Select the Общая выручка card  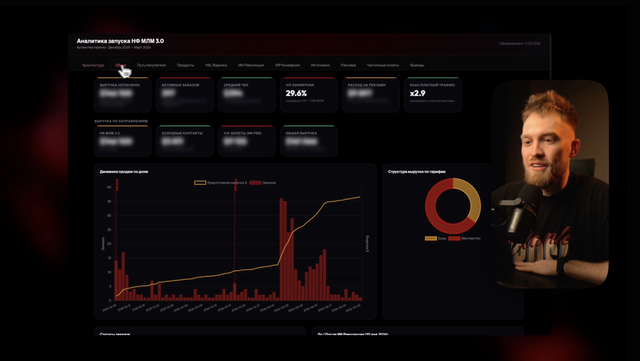pyautogui.click(x=309, y=141)
